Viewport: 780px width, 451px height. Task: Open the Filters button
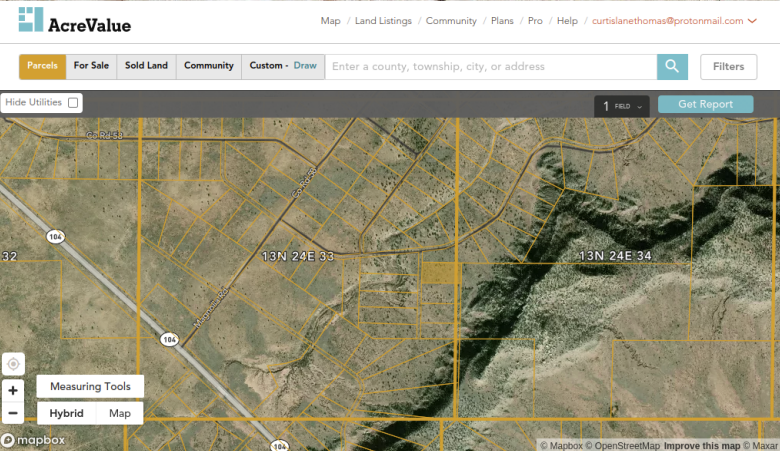pyautogui.click(x=728, y=67)
